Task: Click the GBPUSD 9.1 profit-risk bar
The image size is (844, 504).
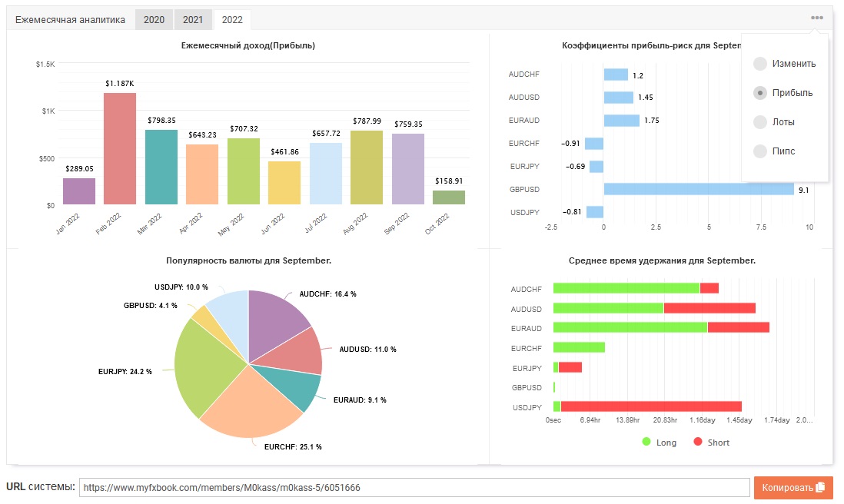Action: click(x=699, y=189)
